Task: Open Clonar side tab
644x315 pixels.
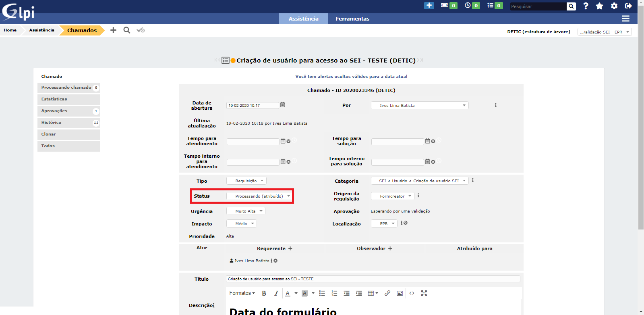Action: coord(69,134)
